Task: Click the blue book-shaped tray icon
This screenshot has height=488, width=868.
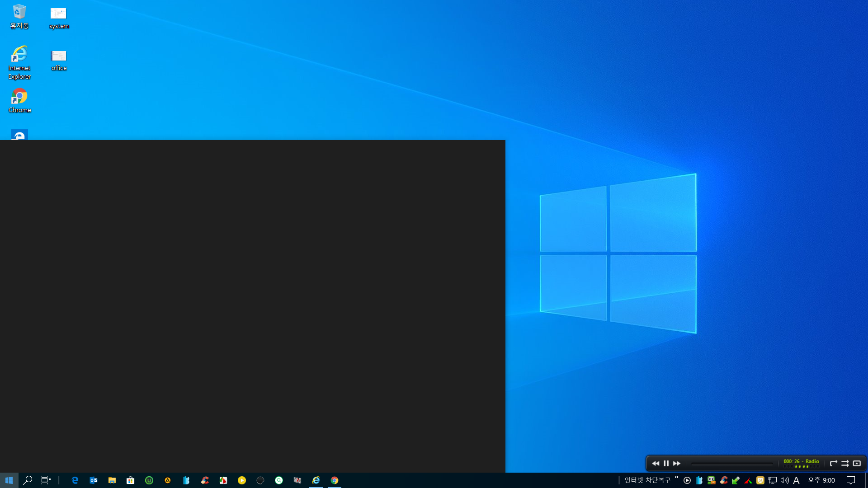Action: pos(699,480)
